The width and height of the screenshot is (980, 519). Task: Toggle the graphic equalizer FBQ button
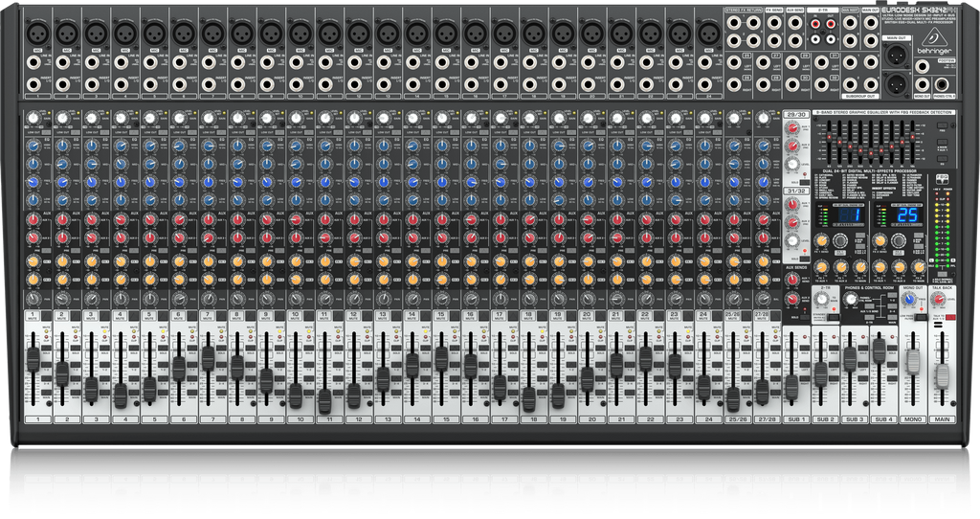942,125
